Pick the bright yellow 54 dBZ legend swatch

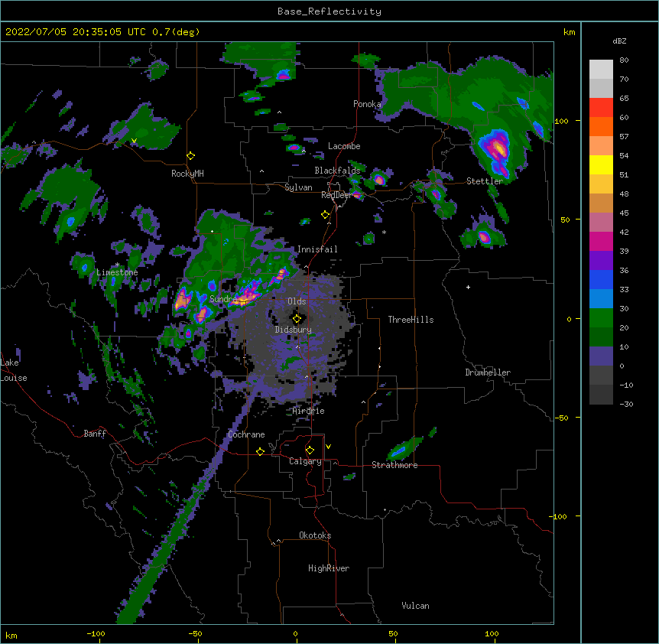click(601, 164)
